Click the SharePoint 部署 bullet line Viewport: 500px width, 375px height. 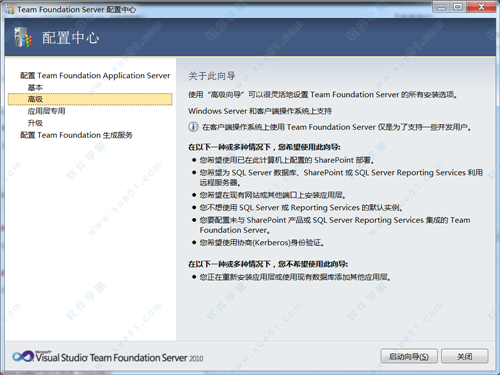click(x=287, y=160)
